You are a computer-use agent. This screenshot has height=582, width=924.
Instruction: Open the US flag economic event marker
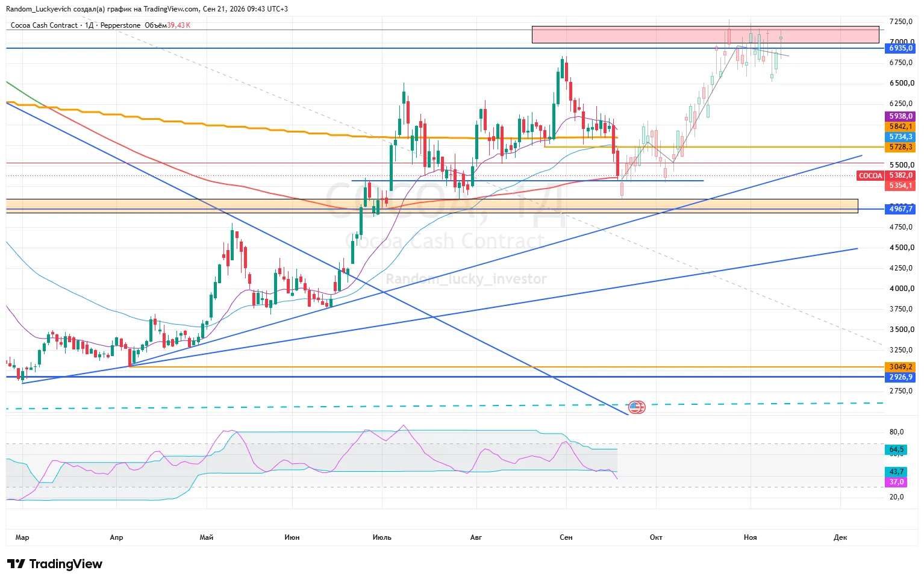(x=637, y=407)
